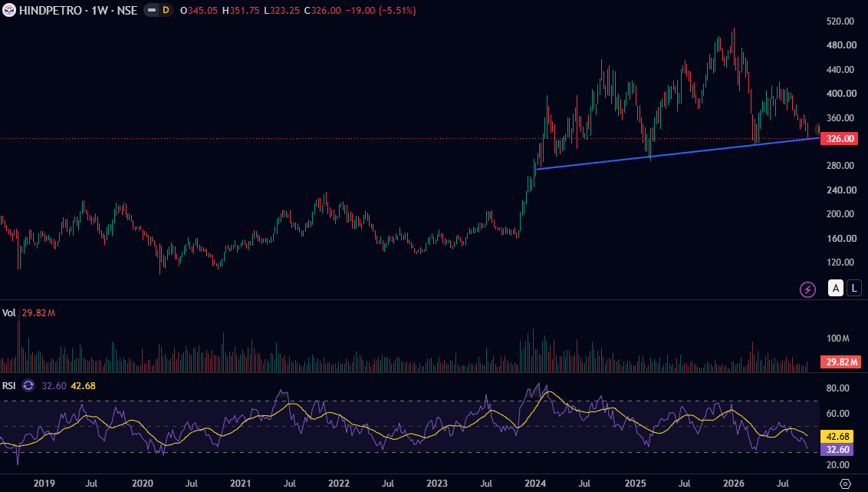The height and width of the screenshot is (492, 868).
Task: Click the purple 32.60 value beside RSI legend
Action: [x=54, y=385]
